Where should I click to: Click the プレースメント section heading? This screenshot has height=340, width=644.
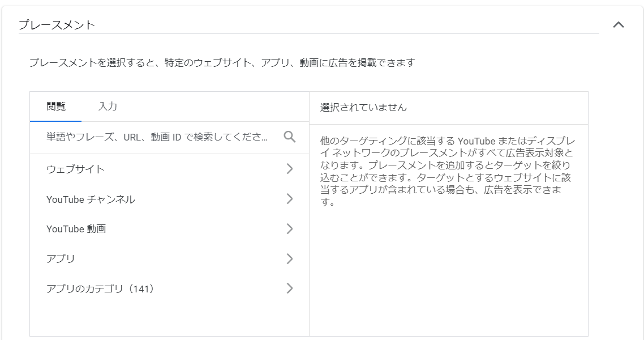(x=57, y=25)
